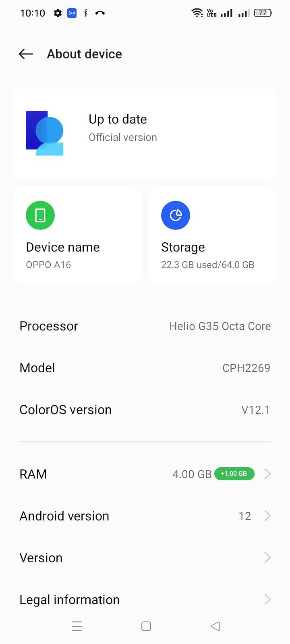Tap the back arrow next to About device

pyautogui.click(x=25, y=54)
